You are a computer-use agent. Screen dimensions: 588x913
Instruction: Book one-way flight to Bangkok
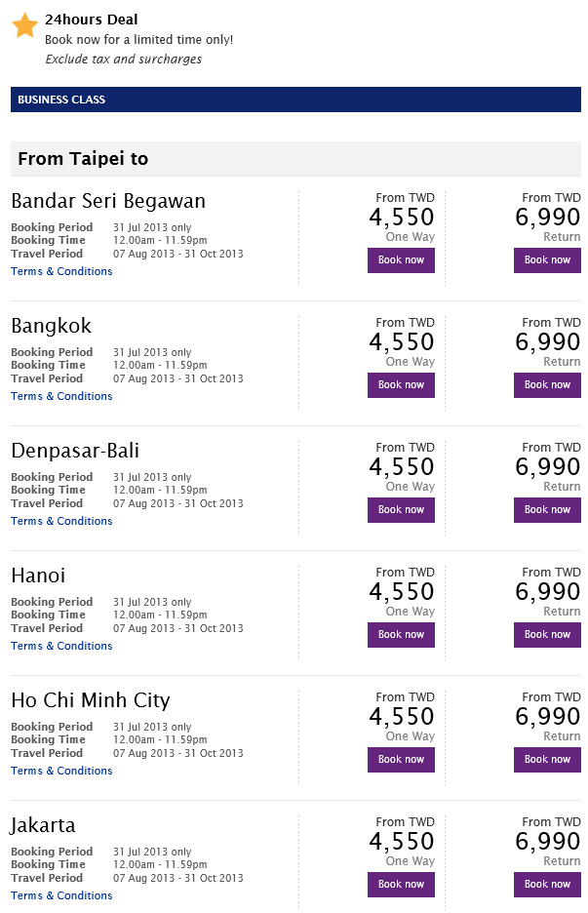401,385
